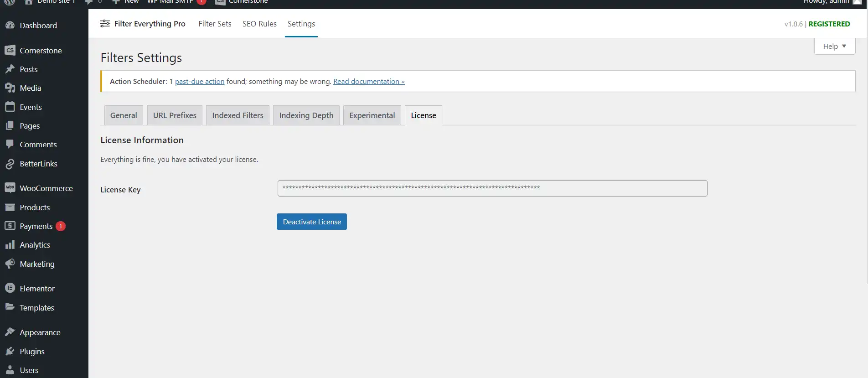Click the REGISTERED status text

point(829,24)
